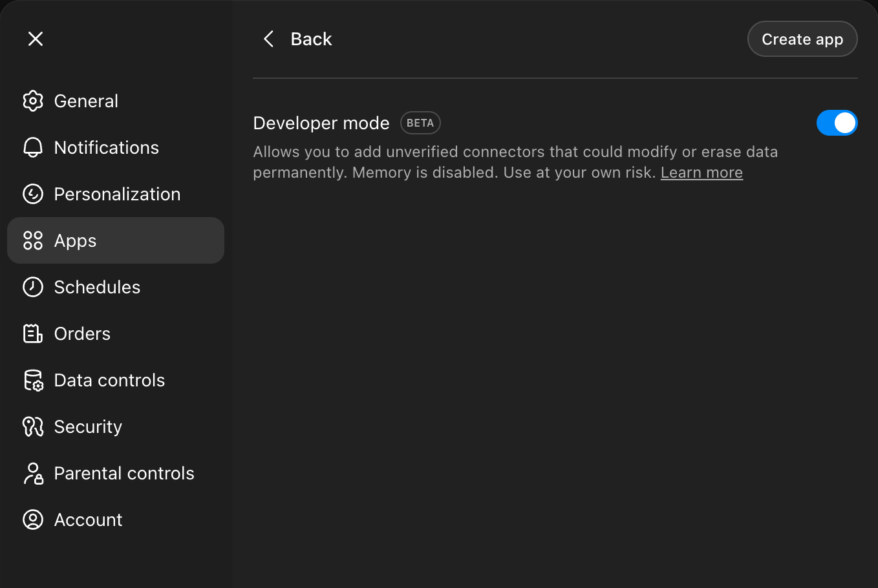Select the clock icon beside Personalization
878x588 pixels.
[33, 194]
